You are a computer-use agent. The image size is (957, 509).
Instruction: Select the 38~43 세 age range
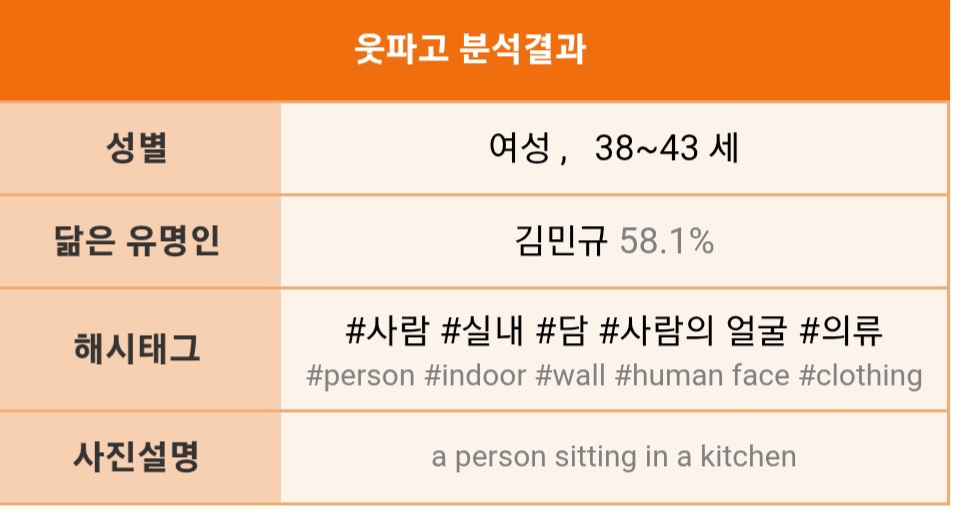(x=666, y=149)
